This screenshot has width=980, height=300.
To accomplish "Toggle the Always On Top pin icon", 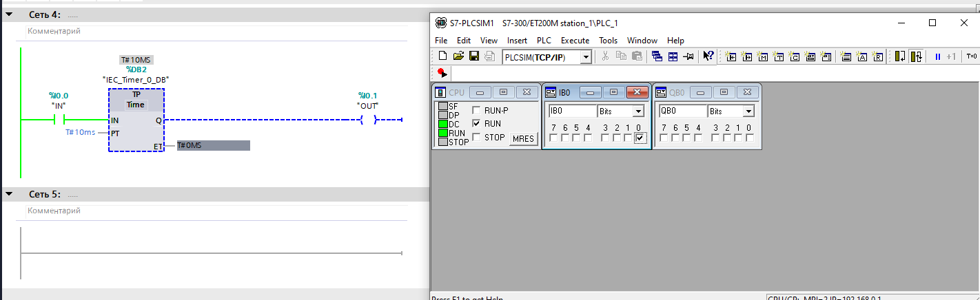I will pyautogui.click(x=688, y=56).
